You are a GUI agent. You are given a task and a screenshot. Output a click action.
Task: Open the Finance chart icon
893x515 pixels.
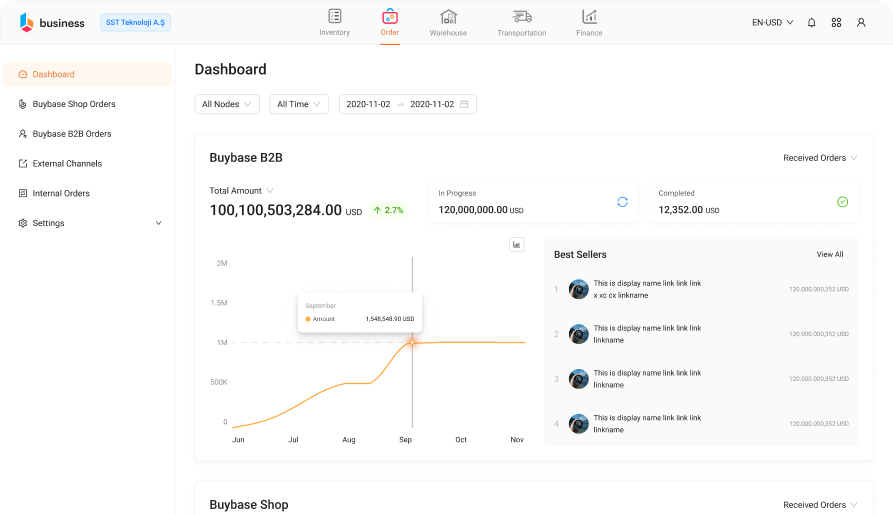point(589,16)
